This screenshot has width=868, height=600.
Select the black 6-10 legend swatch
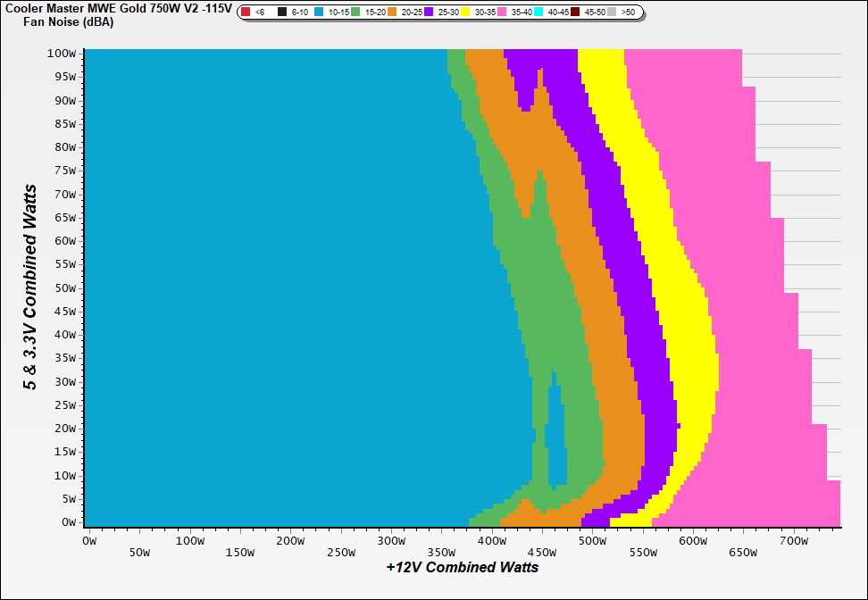click(x=282, y=12)
